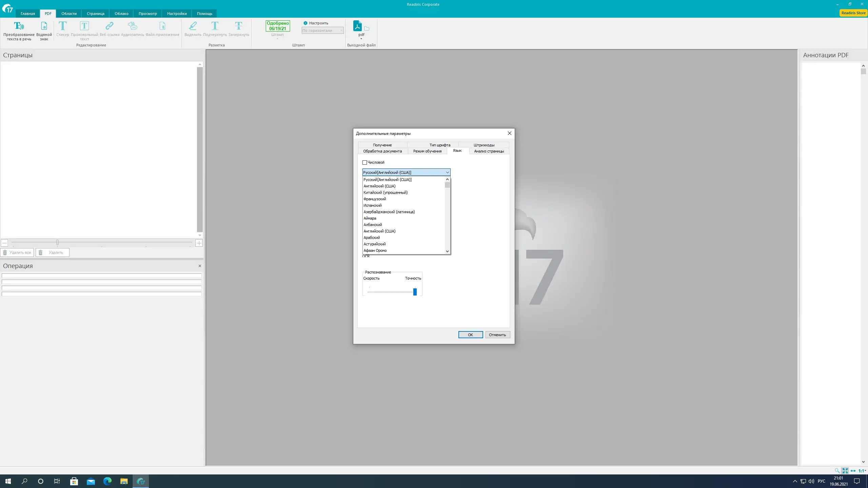Click zoom-in plus icon under pages panel
Image resolution: width=868 pixels, height=488 pixels.
point(199,243)
